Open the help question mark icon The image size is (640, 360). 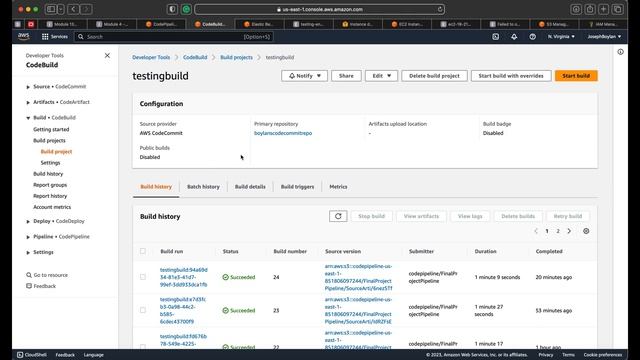533,37
